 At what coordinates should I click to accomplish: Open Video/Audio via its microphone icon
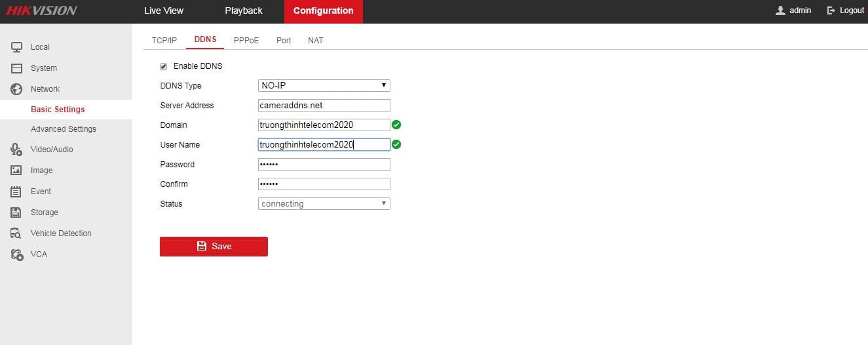17,150
